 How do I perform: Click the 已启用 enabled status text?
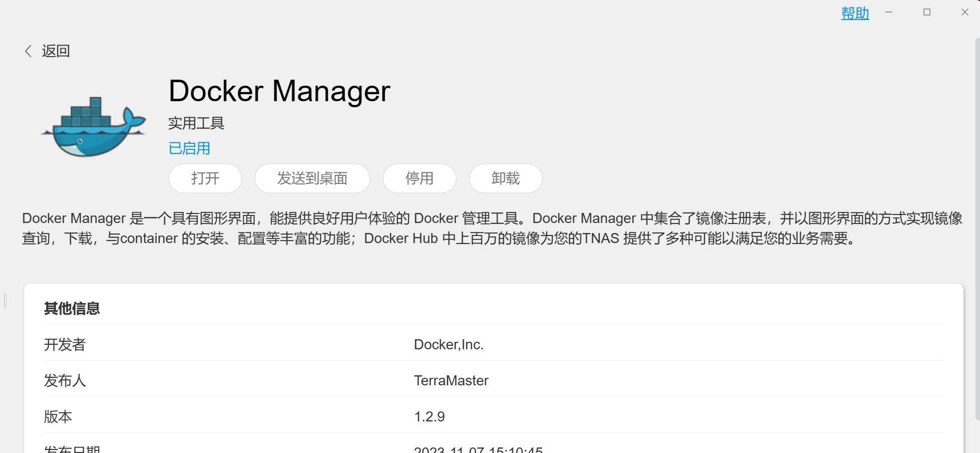(189, 148)
